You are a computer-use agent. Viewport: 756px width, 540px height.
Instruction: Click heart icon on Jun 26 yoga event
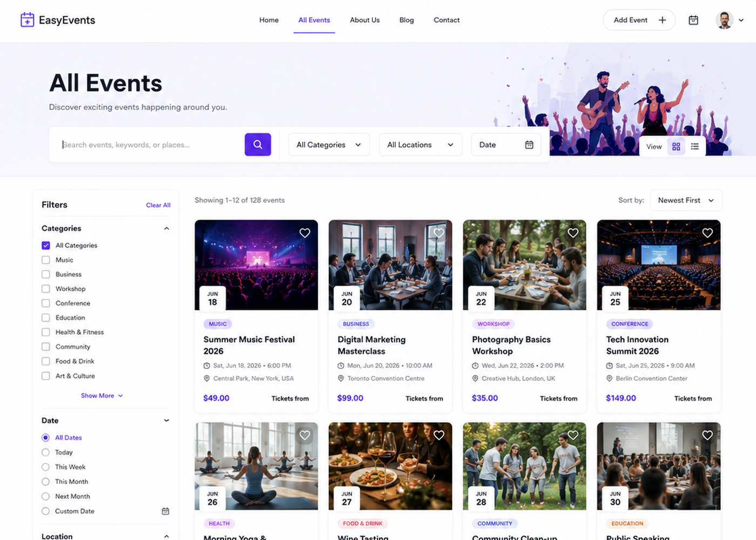tap(305, 435)
